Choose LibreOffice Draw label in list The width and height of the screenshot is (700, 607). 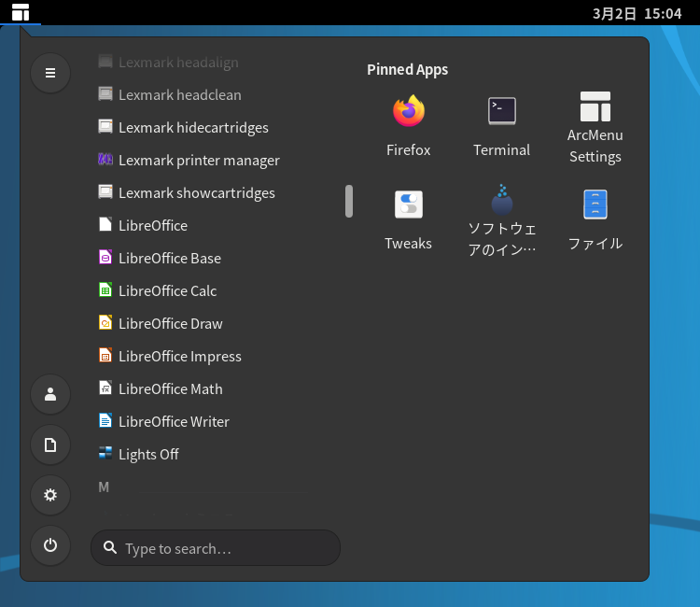tap(171, 323)
